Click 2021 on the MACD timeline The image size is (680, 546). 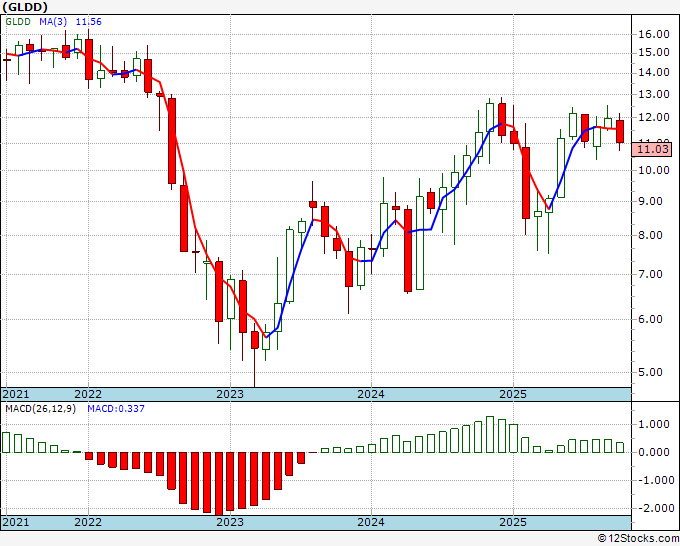16,522
